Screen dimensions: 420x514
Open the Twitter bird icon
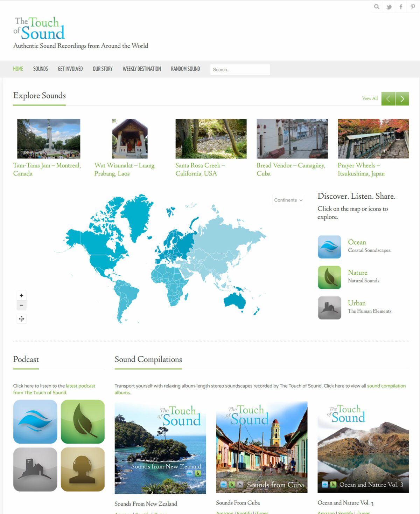click(389, 7)
